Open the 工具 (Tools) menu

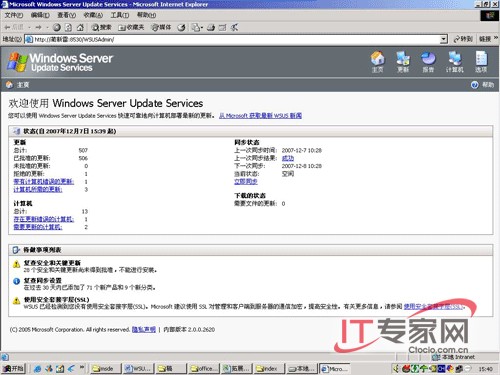[120, 15]
